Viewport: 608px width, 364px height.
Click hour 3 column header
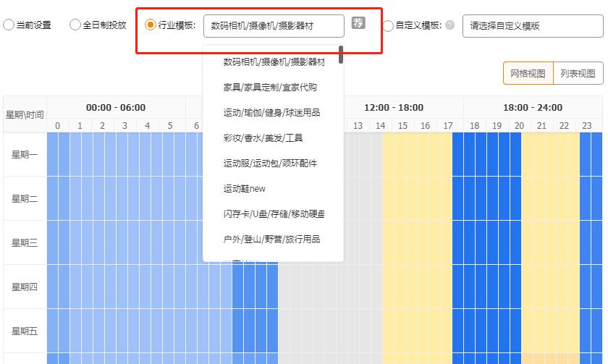[124, 126]
